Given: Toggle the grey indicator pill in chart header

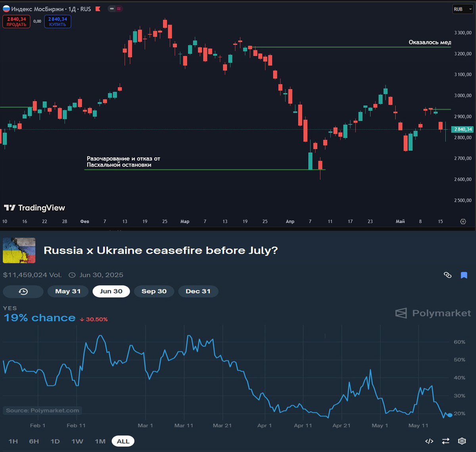Looking at the screenshot, I should pyautogui.click(x=111, y=8).
